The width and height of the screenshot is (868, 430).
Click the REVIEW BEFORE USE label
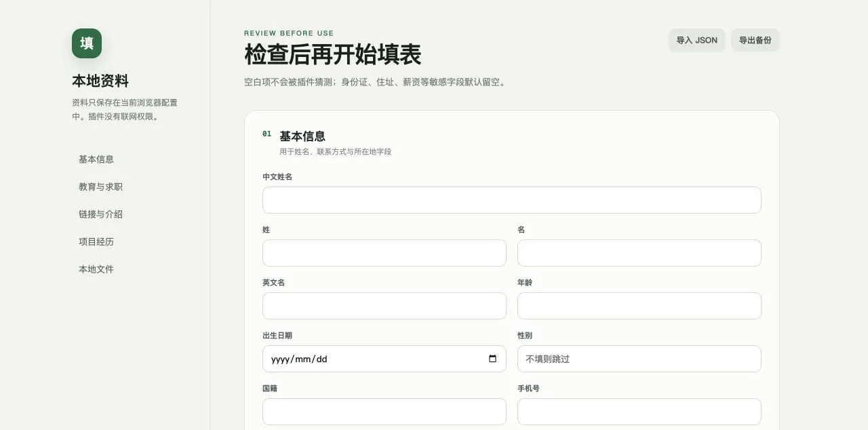point(289,33)
